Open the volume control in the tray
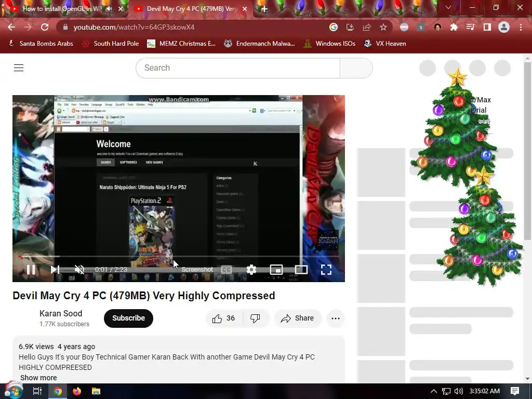Image resolution: width=532 pixels, height=399 pixels. tap(459, 391)
